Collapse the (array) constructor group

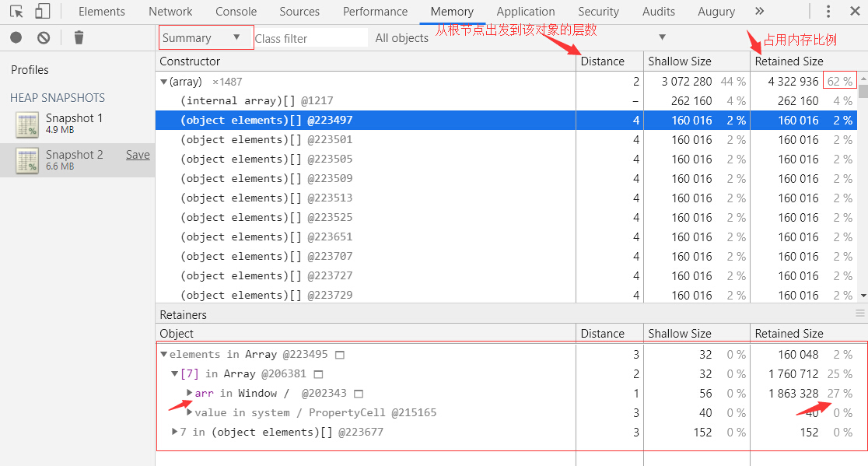pos(163,80)
